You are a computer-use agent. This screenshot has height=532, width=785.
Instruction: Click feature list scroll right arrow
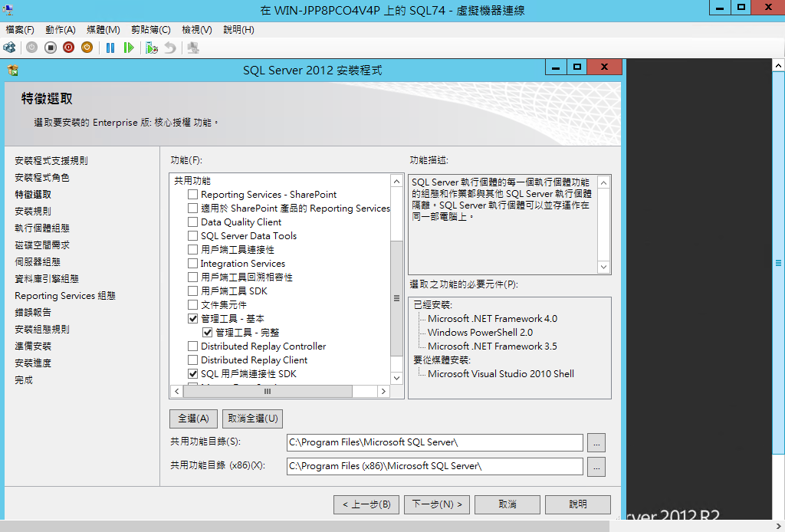pyautogui.click(x=383, y=392)
